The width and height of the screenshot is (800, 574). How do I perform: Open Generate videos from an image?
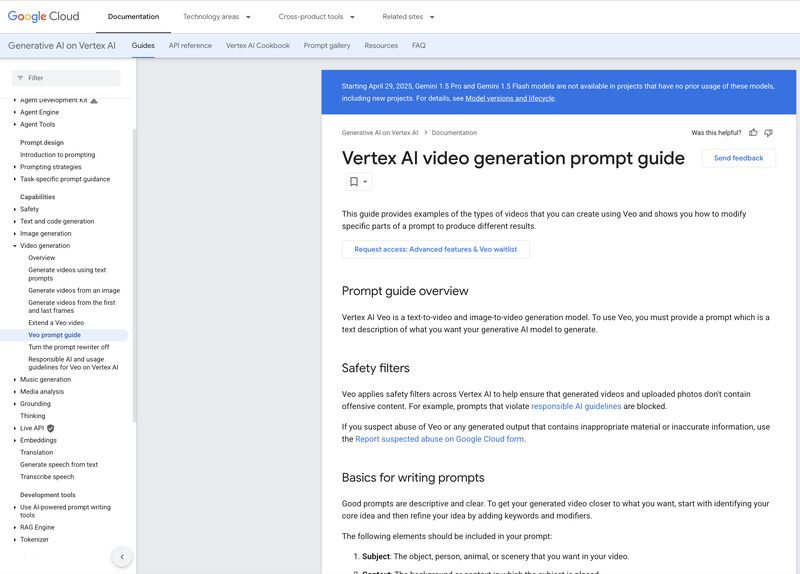(x=74, y=290)
